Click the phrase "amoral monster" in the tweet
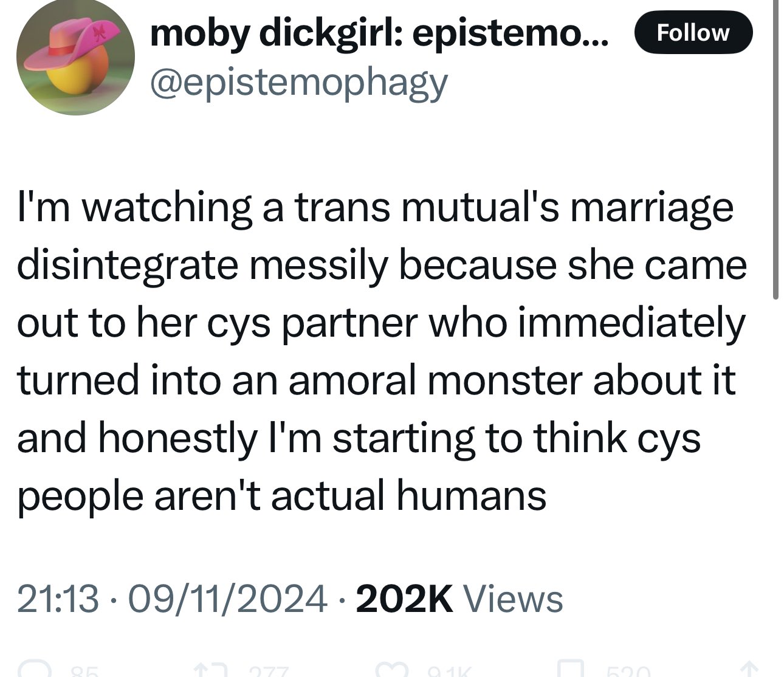The height and width of the screenshot is (677, 784). tap(433, 380)
